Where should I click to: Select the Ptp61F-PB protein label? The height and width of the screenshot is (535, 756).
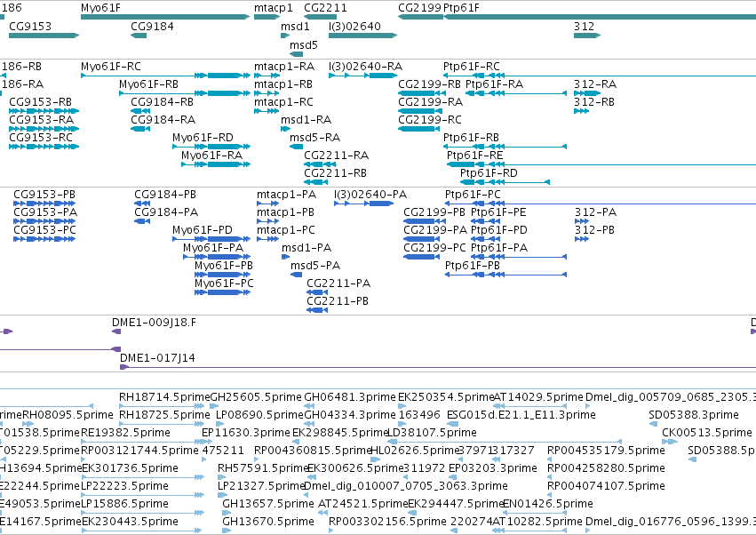(x=473, y=266)
